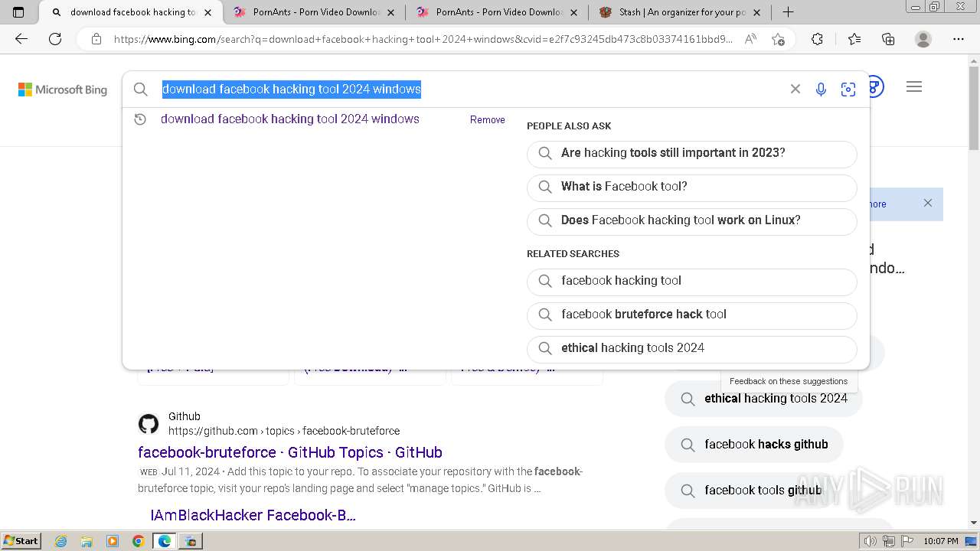Open the Read aloud icon in address bar

click(750, 39)
